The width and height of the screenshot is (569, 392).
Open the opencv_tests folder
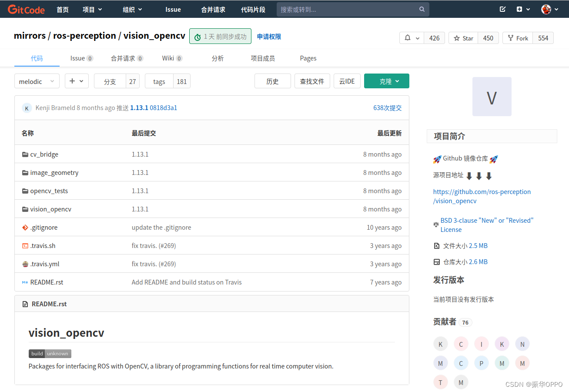pos(49,191)
